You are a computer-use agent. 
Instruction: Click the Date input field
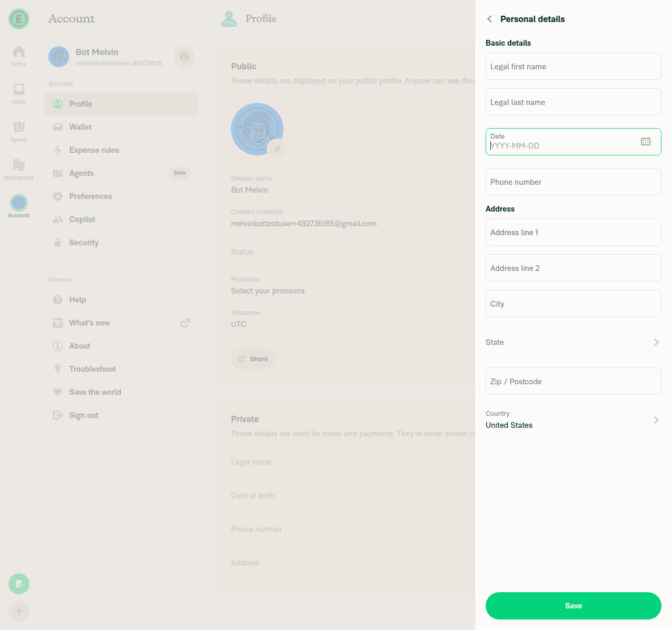click(x=573, y=142)
